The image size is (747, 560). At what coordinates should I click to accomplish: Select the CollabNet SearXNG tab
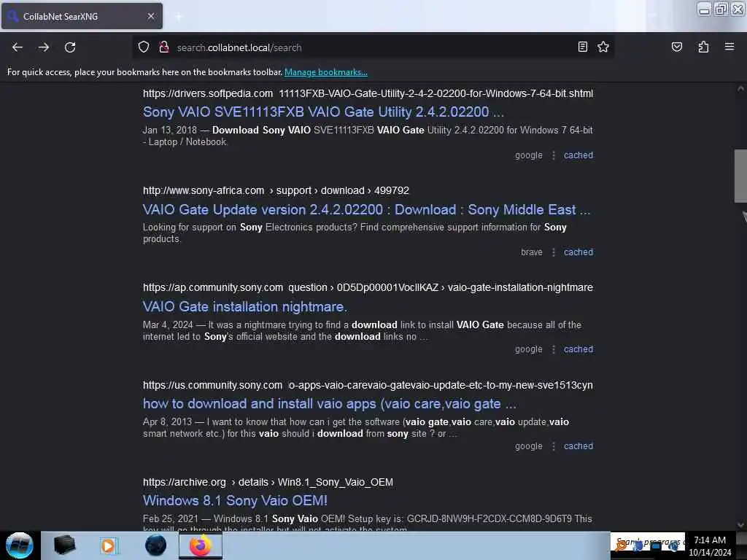pos(82,16)
